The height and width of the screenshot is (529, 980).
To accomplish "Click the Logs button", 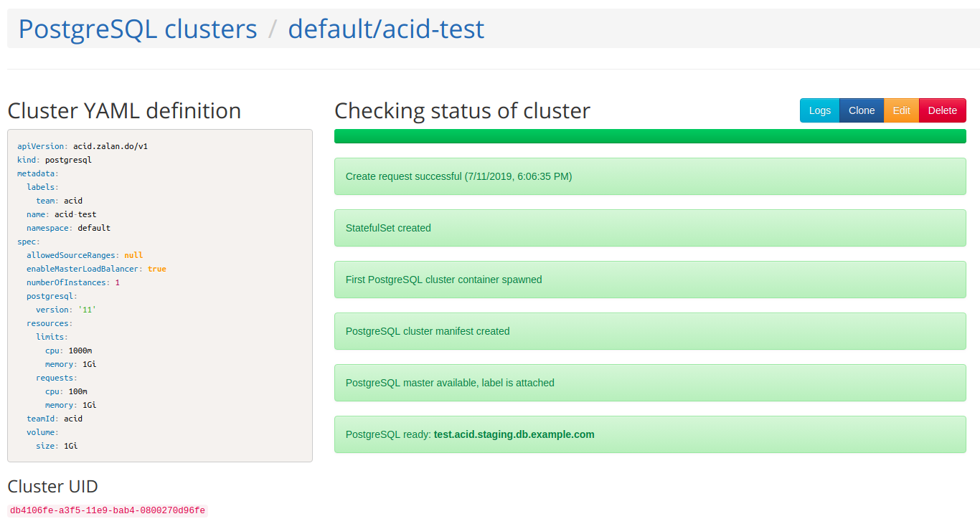I will 819,110.
